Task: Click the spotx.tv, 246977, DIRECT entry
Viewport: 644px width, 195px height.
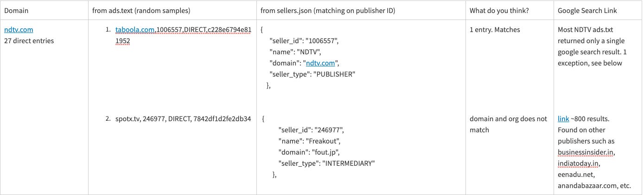Action: (x=183, y=119)
